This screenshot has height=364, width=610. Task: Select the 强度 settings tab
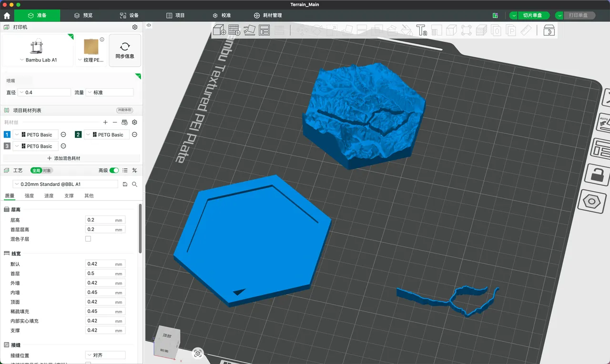point(30,196)
